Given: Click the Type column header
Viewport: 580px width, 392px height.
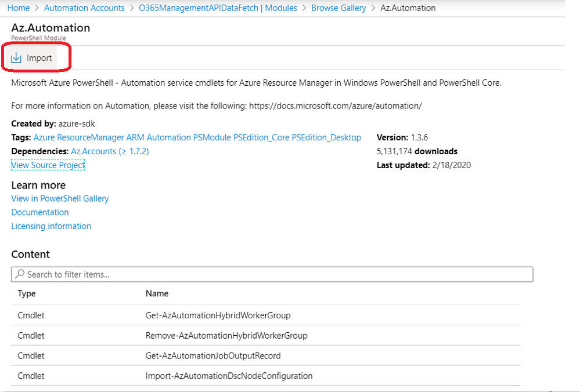Looking at the screenshot, I should tap(27, 293).
